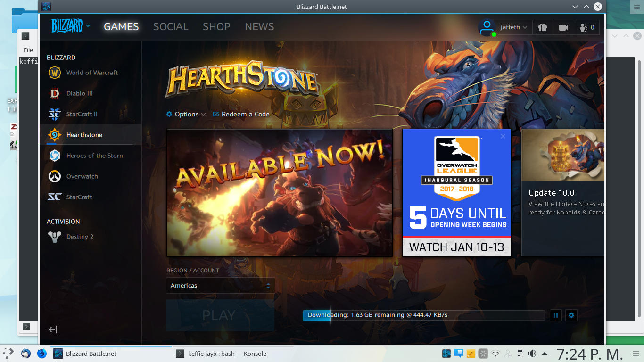
Task: Open the NEWS tab
Action: [x=259, y=27]
